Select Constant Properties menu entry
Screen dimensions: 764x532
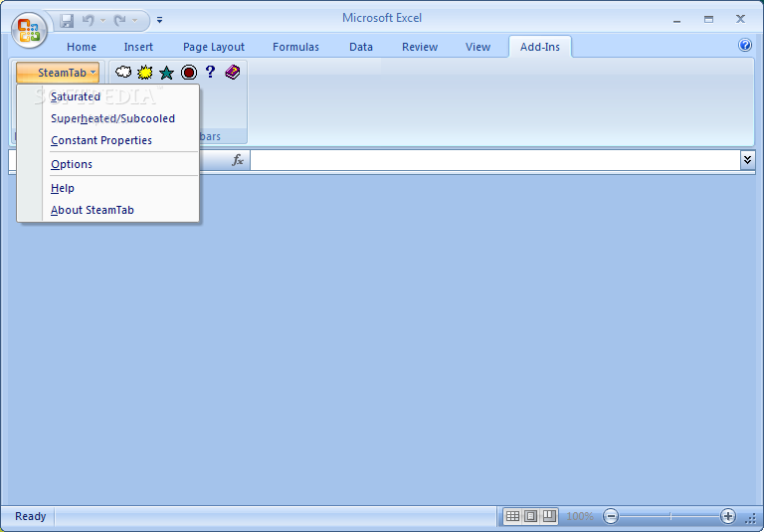tap(108, 140)
